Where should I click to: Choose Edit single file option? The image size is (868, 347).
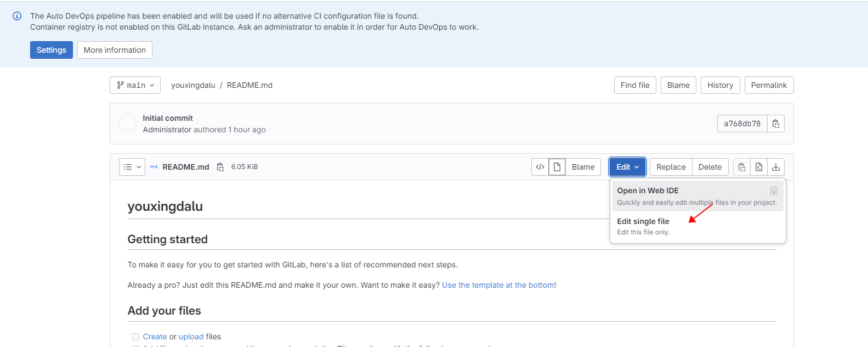697,226
